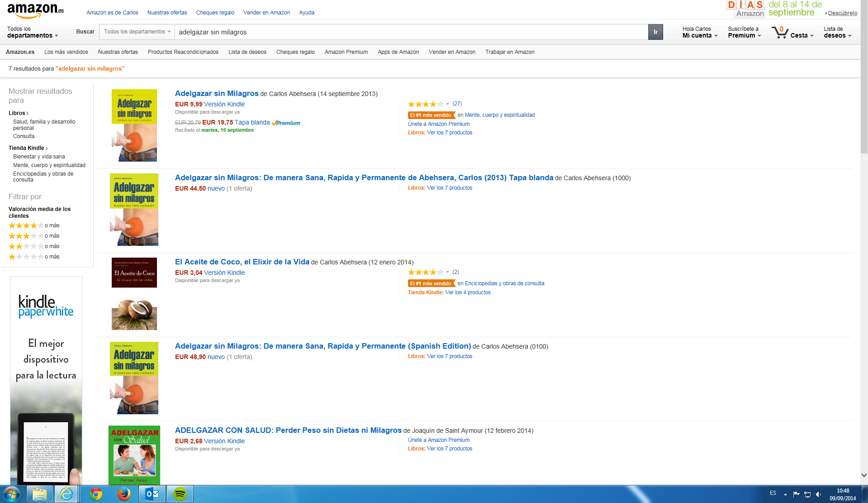Viewport: 868px width, 503px height.
Task: Click Adelgazar con Salud cover thumbnail
Action: pos(134,455)
